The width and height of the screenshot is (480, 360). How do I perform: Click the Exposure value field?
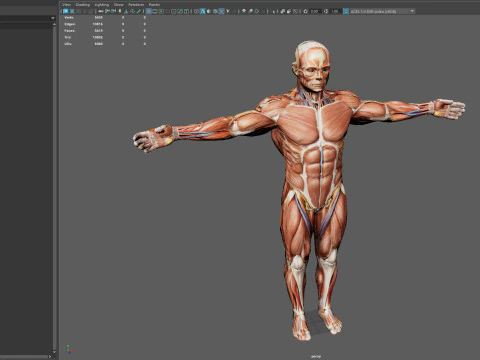pos(316,11)
